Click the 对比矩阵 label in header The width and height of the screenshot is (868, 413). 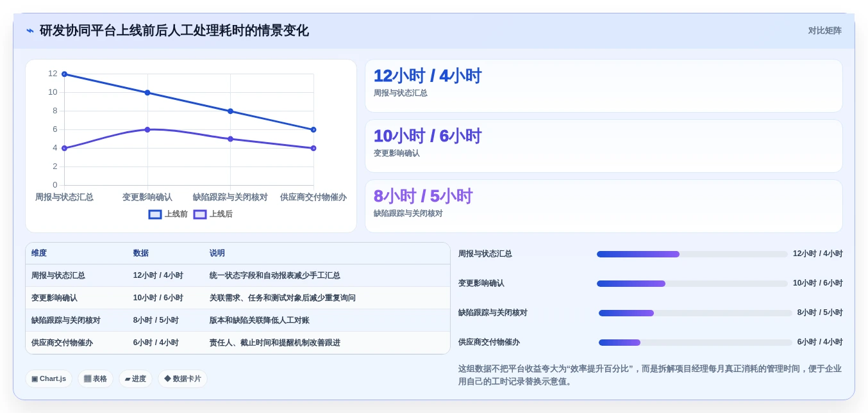[824, 31]
